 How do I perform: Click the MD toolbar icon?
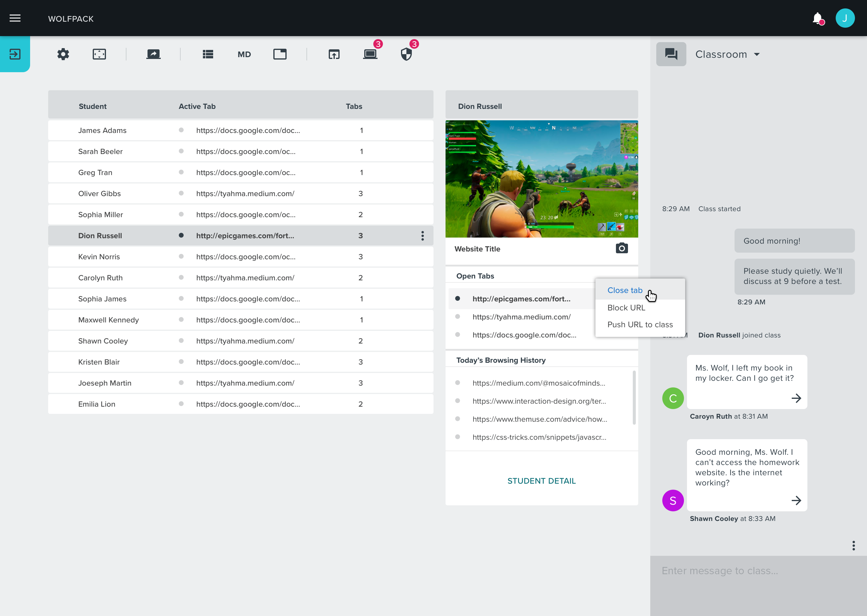point(244,54)
